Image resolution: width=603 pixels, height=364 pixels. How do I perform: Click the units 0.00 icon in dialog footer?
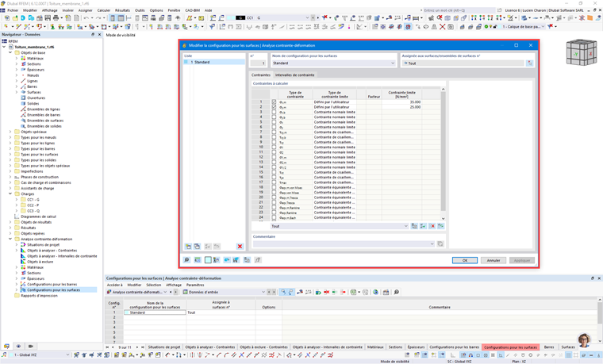(198, 260)
